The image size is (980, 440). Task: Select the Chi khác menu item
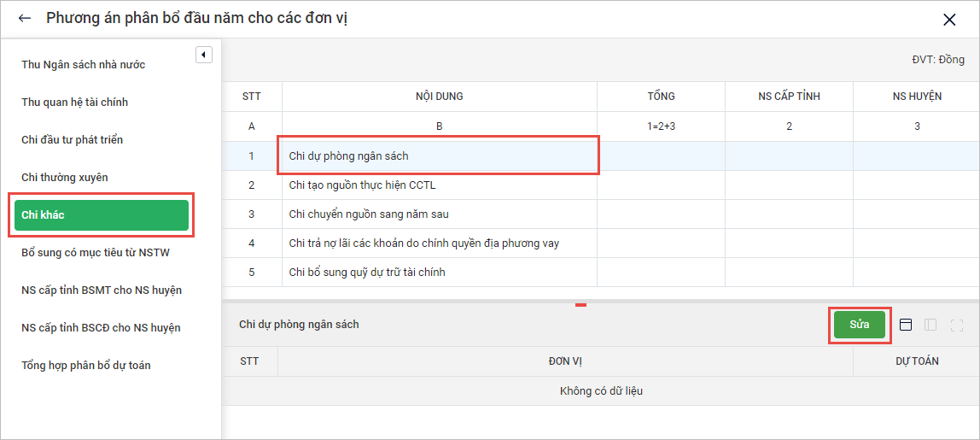click(x=101, y=215)
